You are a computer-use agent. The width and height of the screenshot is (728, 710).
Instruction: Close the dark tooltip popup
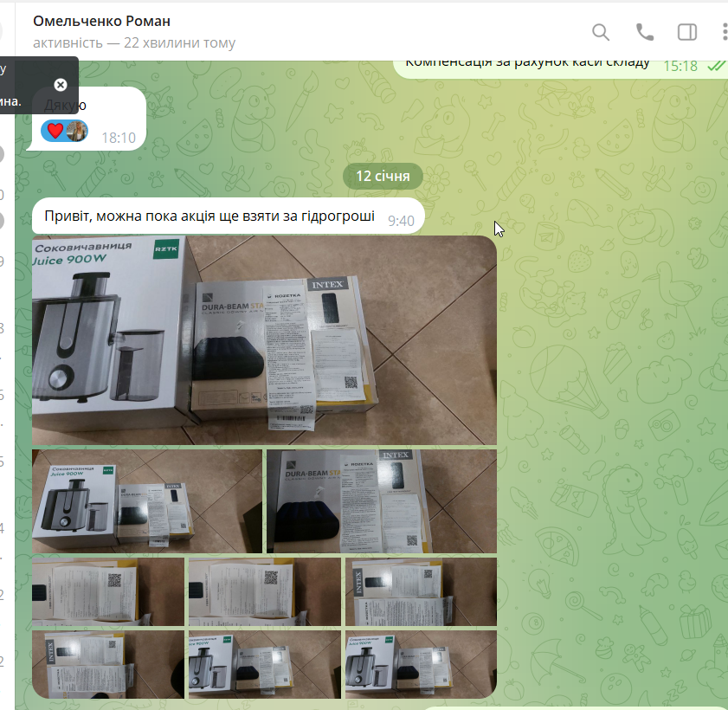pos(61,85)
